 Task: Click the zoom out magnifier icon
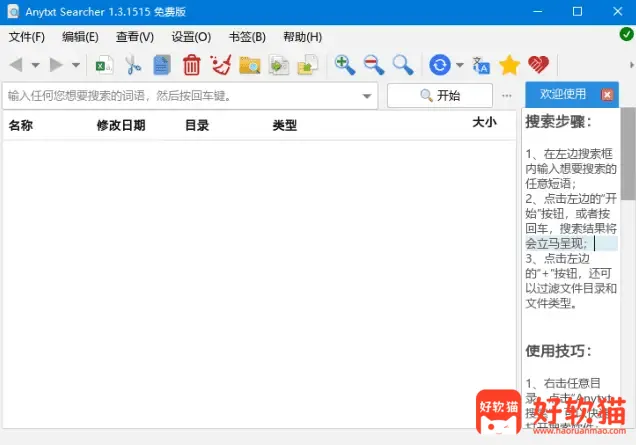tap(374, 65)
